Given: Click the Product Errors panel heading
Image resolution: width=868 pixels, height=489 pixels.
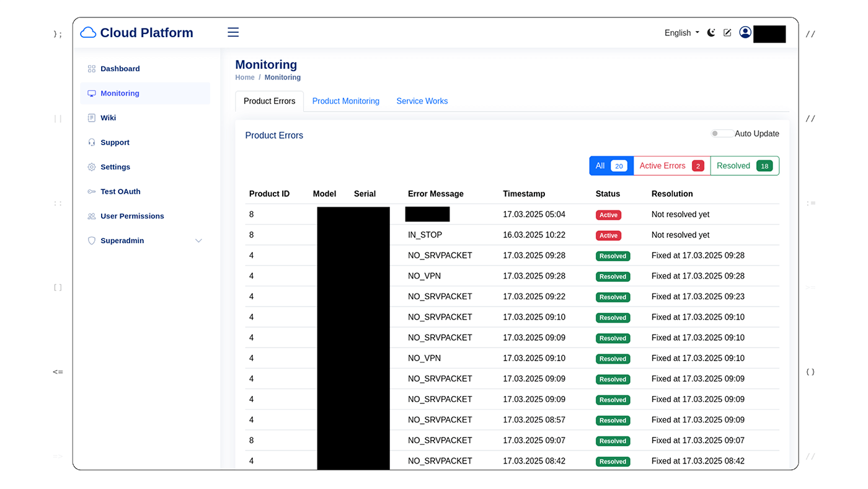Looking at the screenshot, I should click(274, 135).
